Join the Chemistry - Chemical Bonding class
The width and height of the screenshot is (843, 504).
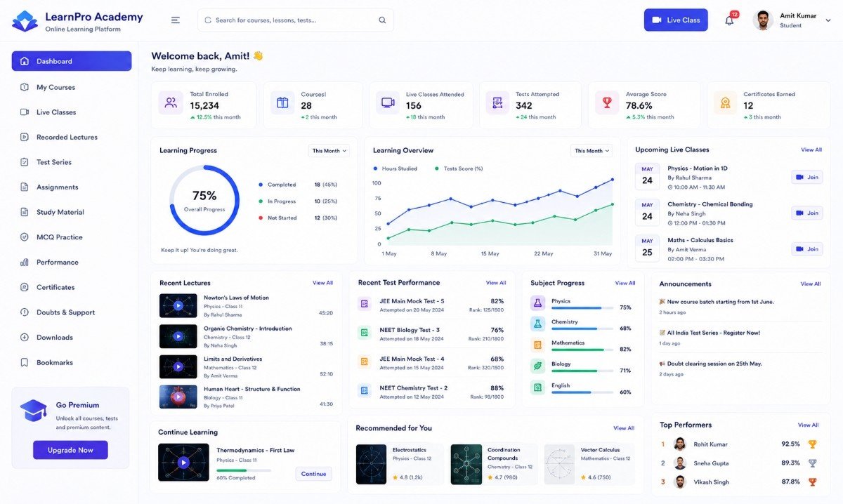[807, 213]
